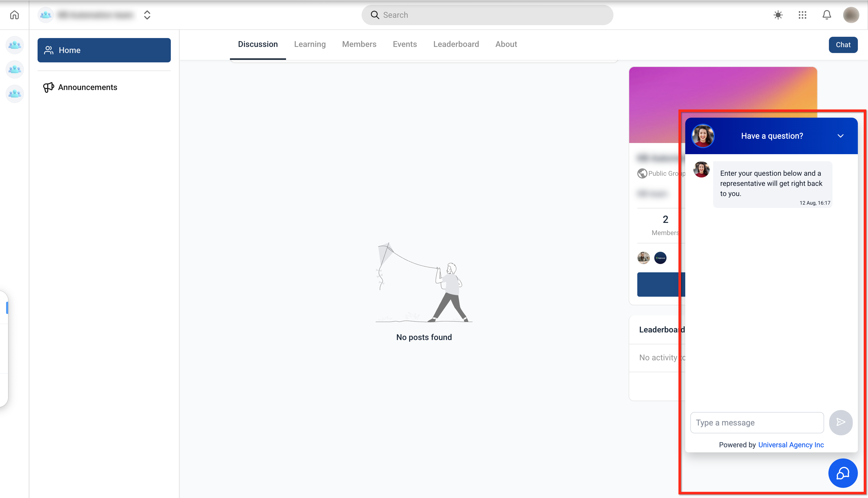Screen dimensions: 868x498
Task: Switch to the Leaderboard tab
Action: pos(456,44)
